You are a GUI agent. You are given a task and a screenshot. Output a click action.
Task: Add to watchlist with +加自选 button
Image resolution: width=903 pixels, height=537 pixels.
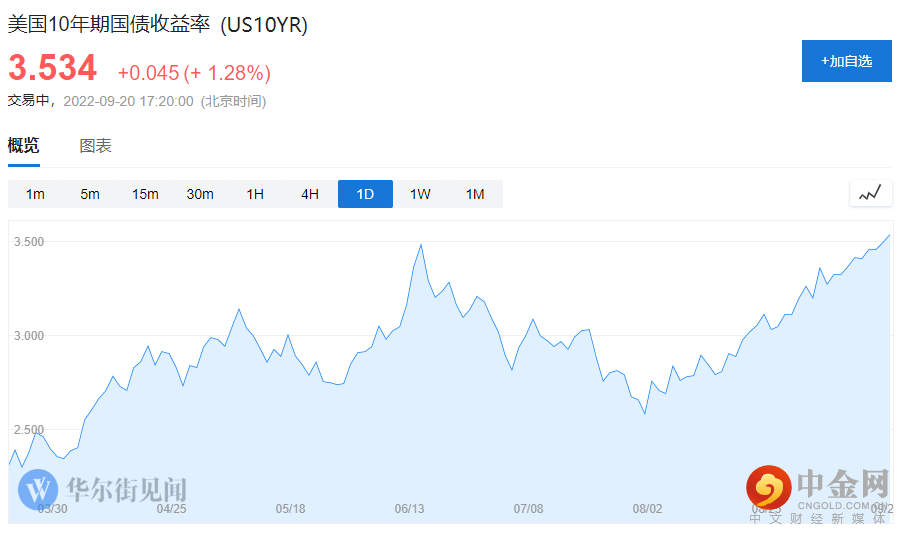[x=846, y=61]
